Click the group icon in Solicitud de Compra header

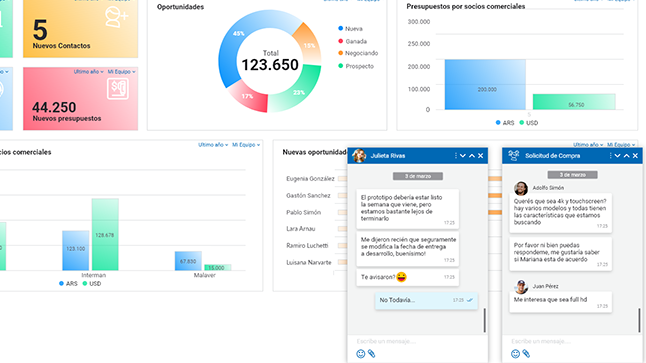click(x=514, y=155)
